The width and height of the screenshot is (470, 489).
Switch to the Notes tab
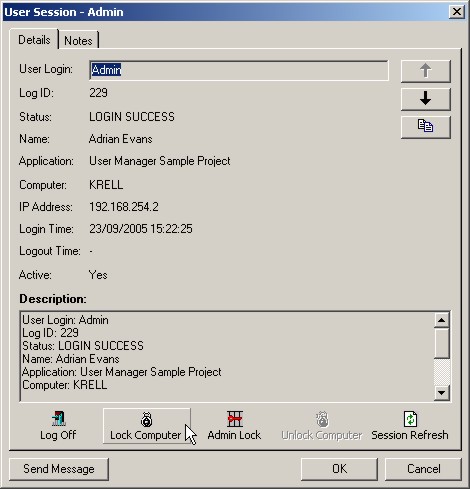[x=78, y=41]
